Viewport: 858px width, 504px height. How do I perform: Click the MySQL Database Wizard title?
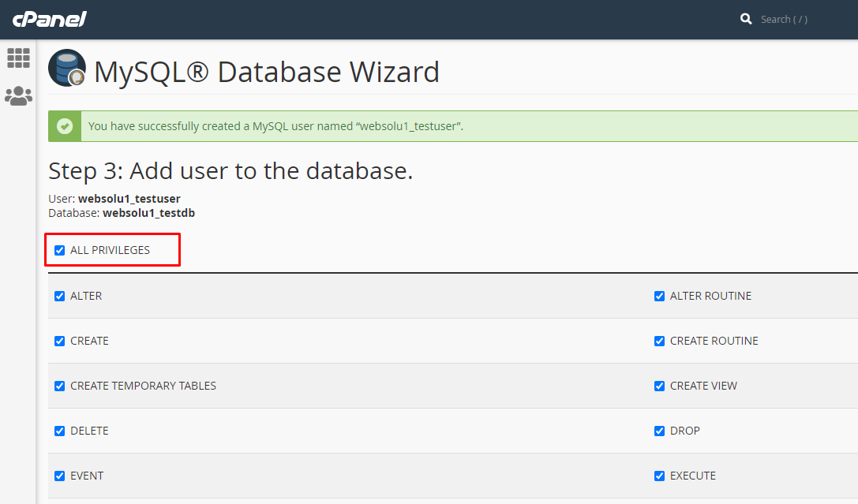click(x=267, y=72)
